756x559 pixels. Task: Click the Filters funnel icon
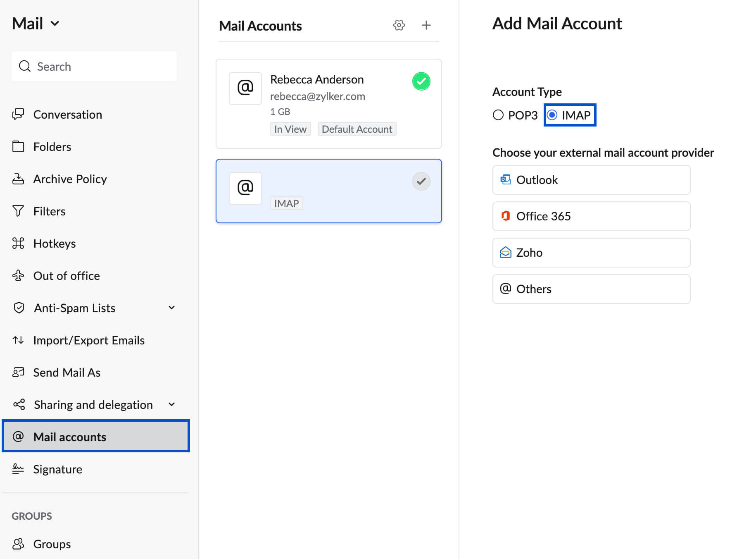18,211
